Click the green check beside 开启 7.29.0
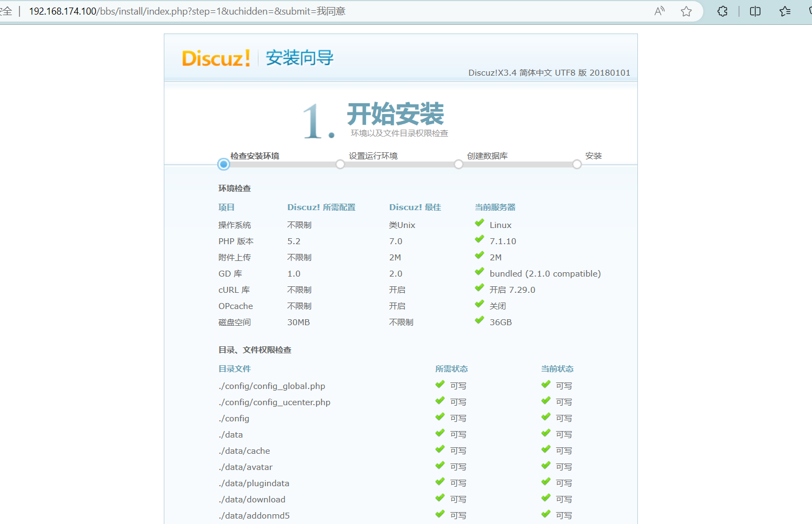Screen dimensions: 812x524 [x=480, y=288]
